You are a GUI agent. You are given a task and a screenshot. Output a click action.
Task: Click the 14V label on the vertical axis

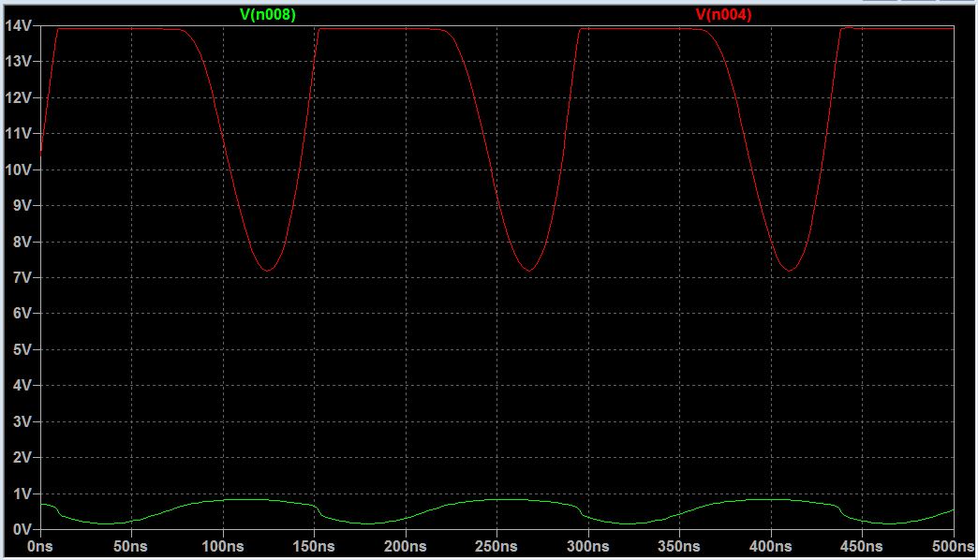[18, 25]
